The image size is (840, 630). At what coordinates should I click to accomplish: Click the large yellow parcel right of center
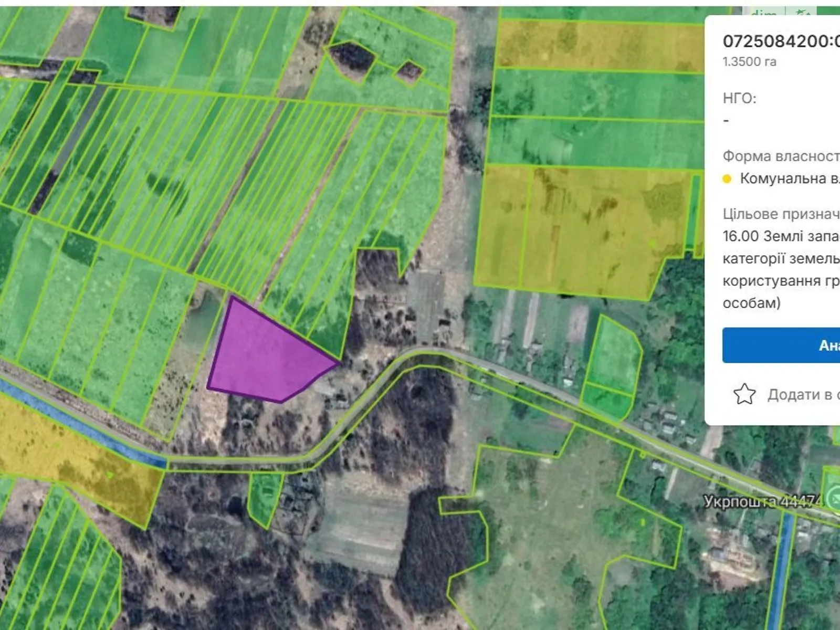click(577, 231)
